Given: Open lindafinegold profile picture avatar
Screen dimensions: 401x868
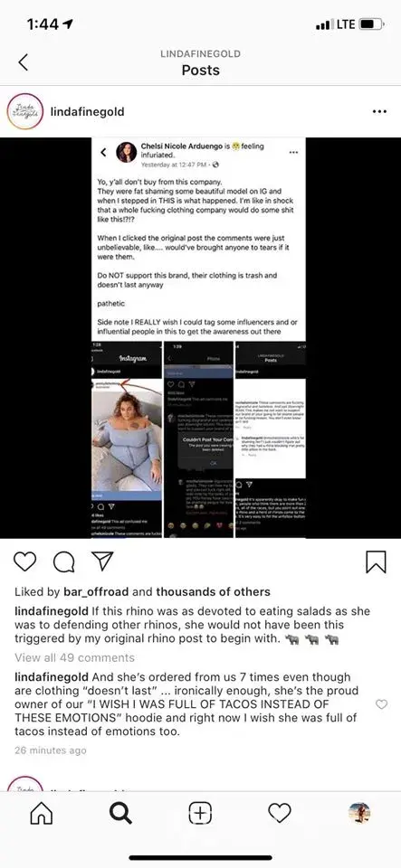Looking at the screenshot, I should 25,111.
